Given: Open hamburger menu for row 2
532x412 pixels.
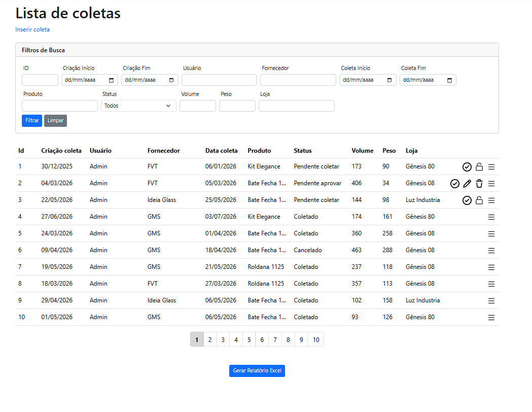Looking at the screenshot, I should click(x=491, y=184).
